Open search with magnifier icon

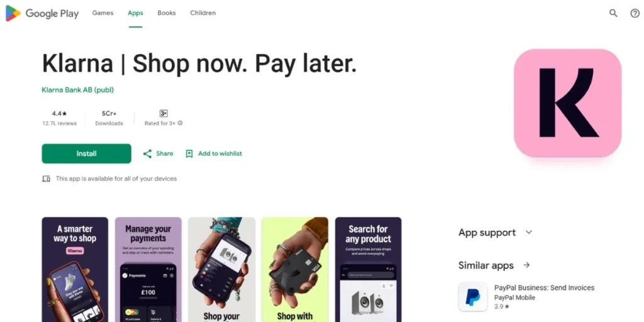[613, 13]
